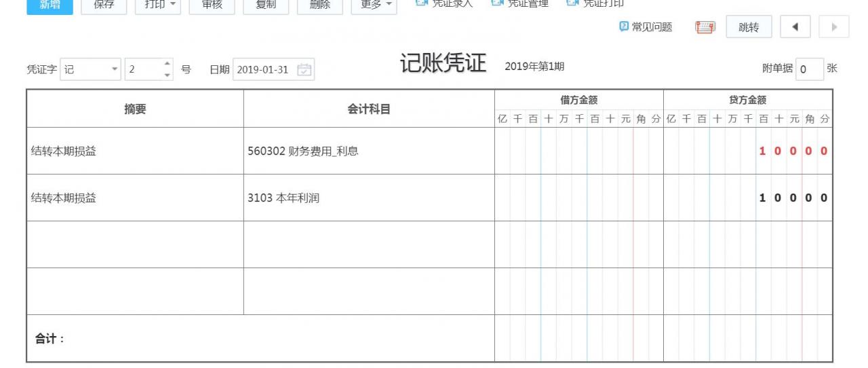The image size is (868, 368).
Task: Delete the voucher with 删除
Action: [x=320, y=5]
